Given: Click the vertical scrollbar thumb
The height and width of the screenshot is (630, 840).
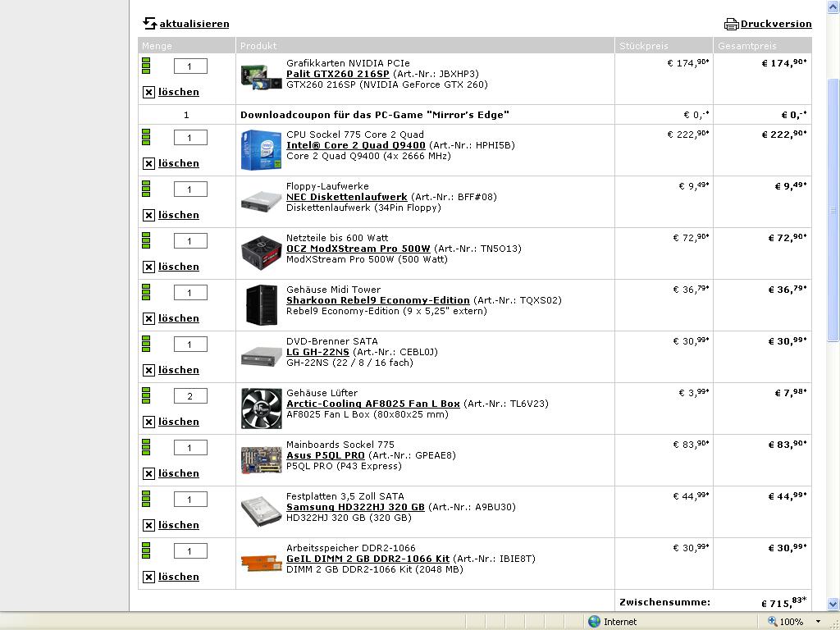Looking at the screenshot, I should [833, 209].
